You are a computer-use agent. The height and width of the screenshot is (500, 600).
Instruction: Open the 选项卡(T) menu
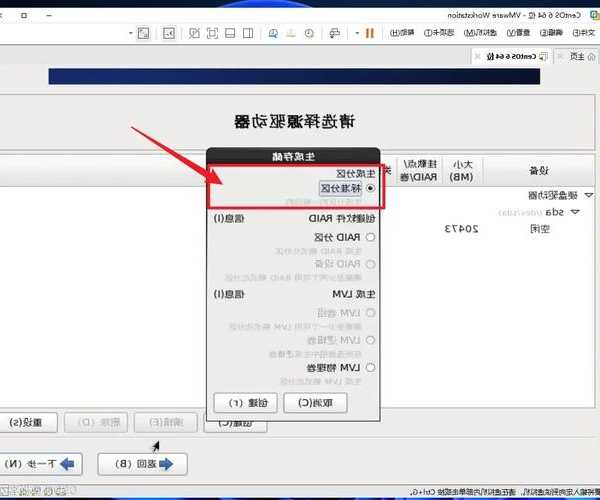click(x=439, y=33)
